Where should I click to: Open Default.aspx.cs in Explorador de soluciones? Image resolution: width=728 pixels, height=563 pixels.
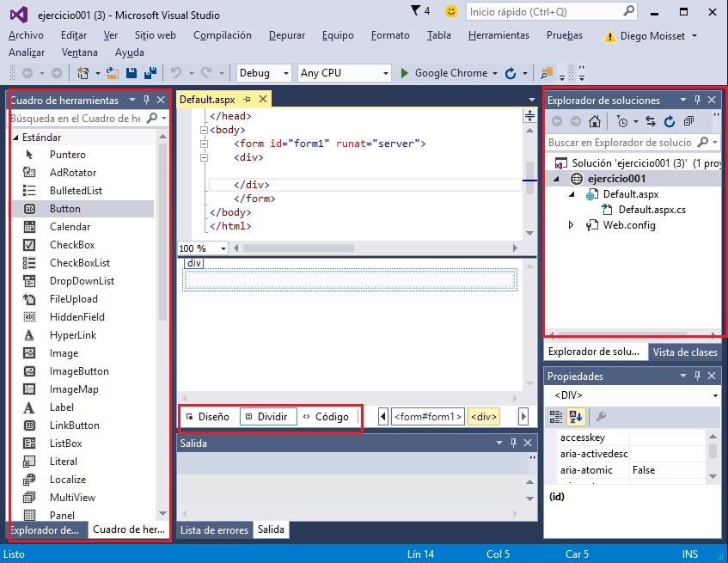tap(652, 210)
